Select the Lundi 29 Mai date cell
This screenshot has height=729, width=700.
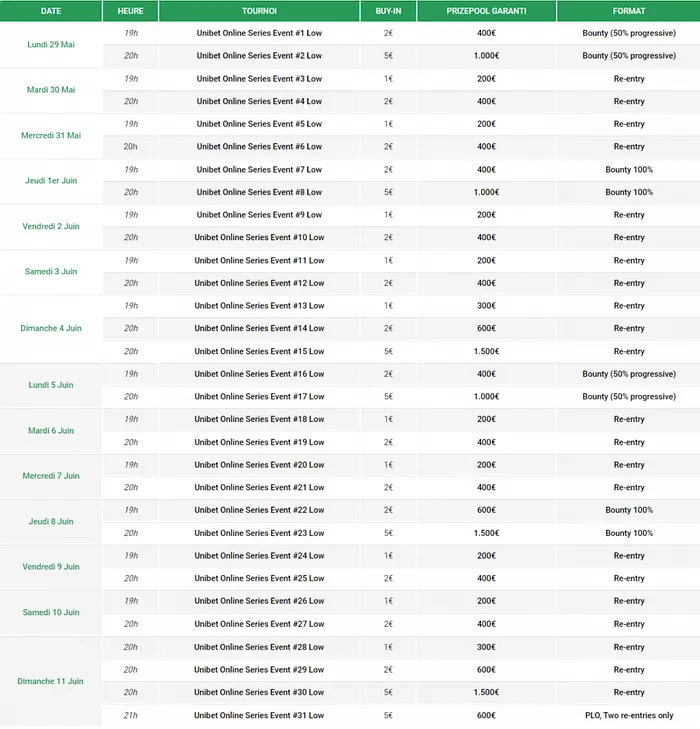click(x=51, y=45)
